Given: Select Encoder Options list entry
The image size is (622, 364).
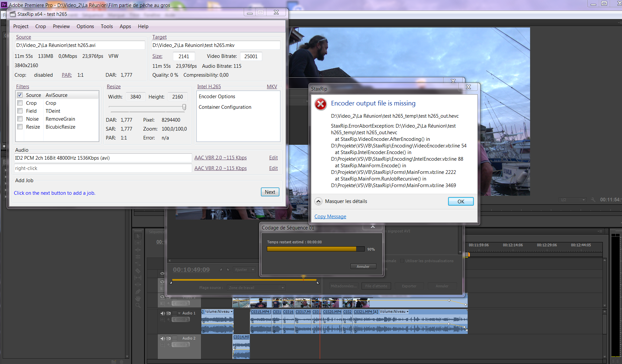Looking at the screenshot, I should [217, 97].
